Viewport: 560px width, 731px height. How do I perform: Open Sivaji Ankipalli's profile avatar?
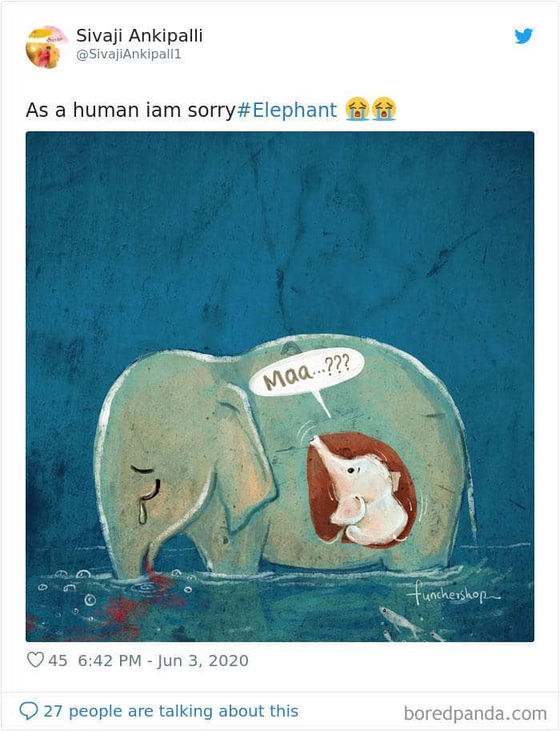[x=45, y=47]
